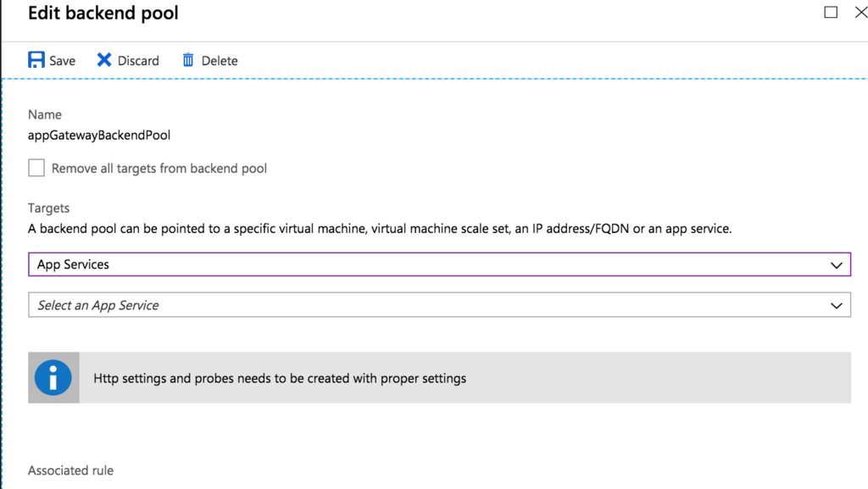The height and width of the screenshot is (489, 868).
Task: Click the Save button label
Action: [x=63, y=61]
